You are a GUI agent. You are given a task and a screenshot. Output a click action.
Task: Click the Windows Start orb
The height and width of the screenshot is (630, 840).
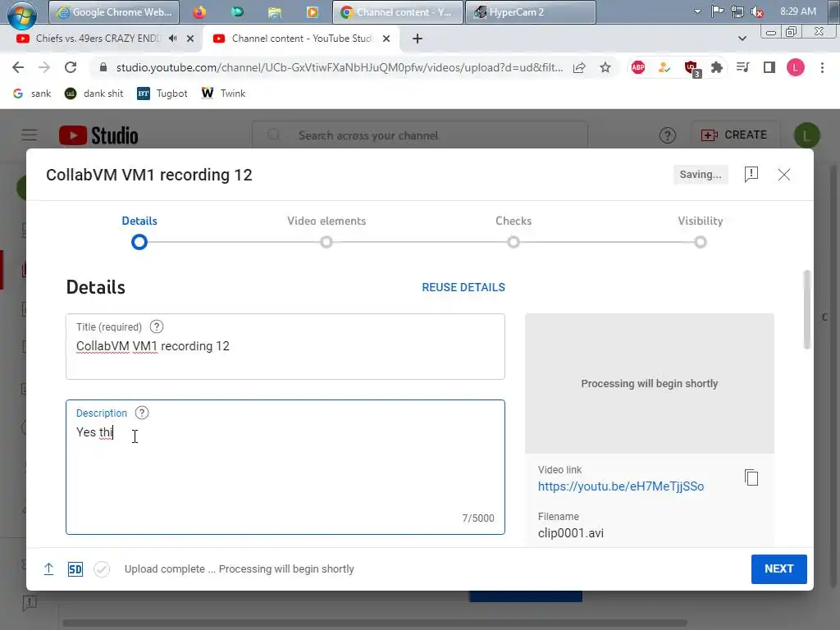21,13
